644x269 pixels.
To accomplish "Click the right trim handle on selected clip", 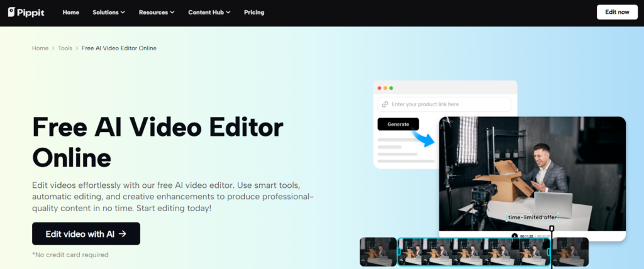I will tap(548, 252).
